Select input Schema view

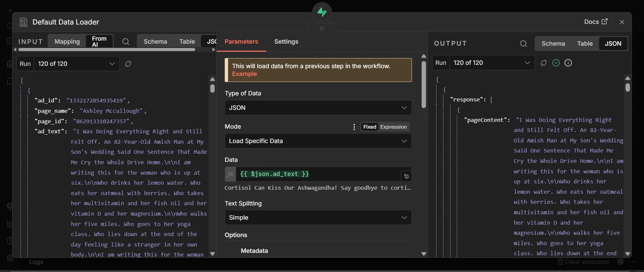pos(155,42)
